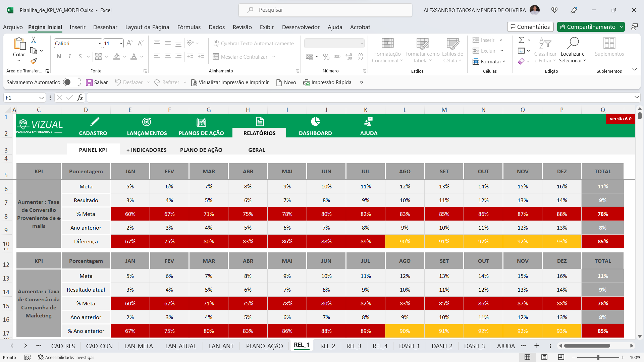Image resolution: width=644 pixels, height=362 pixels.
Task: Switch to the Fórmulas ribbon tab
Action: tap(189, 27)
